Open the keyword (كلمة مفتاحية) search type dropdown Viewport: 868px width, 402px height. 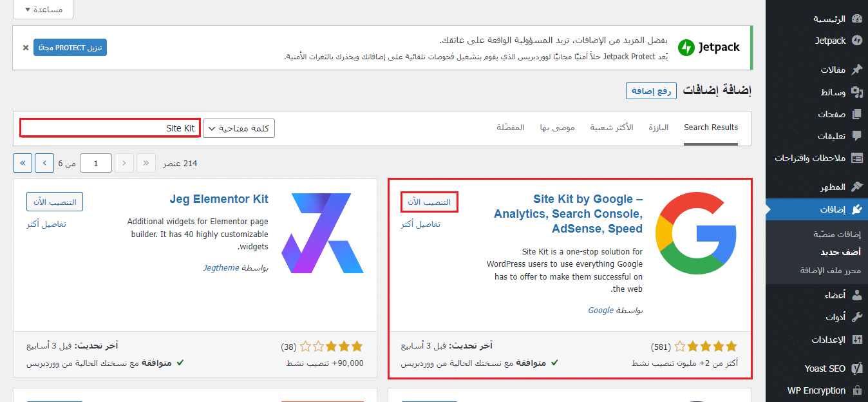239,128
